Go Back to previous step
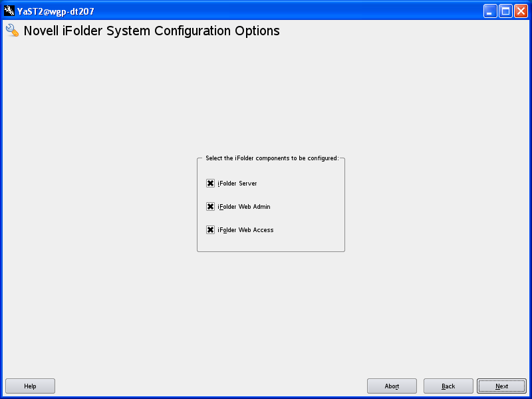Screen dimensions: 532x399 pos(448,386)
